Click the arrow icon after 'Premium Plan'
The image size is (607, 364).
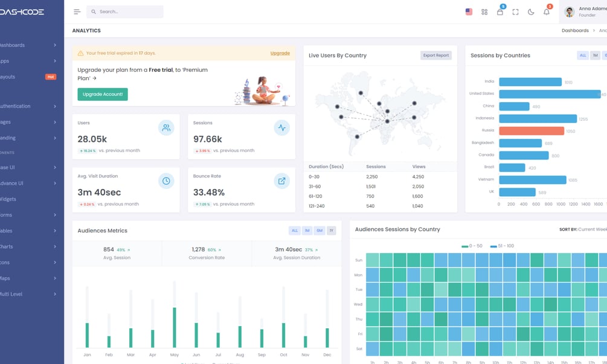[94, 78]
